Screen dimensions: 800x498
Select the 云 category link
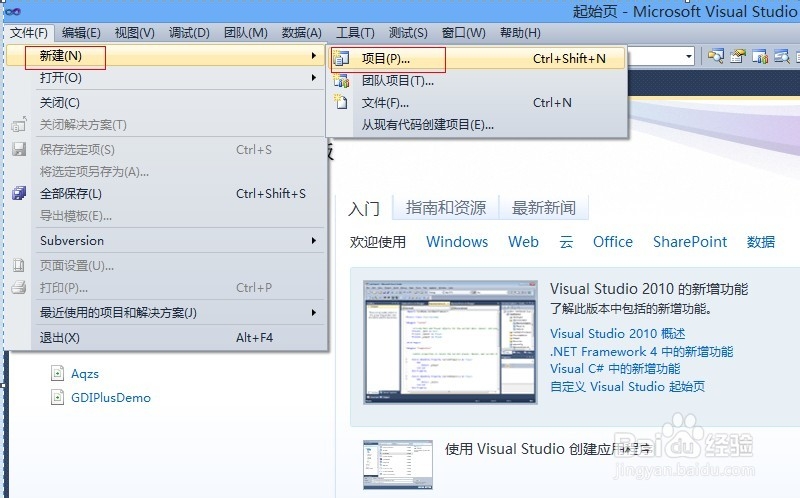tap(566, 242)
